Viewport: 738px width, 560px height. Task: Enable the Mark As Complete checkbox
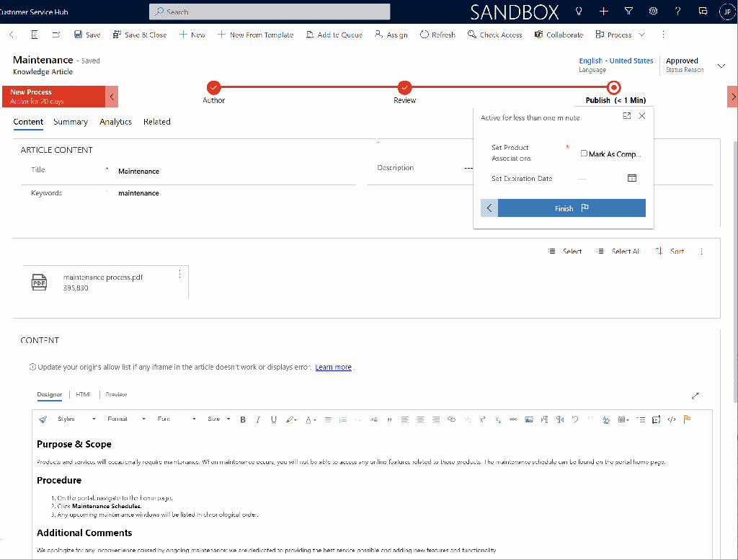(x=584, y=154)
